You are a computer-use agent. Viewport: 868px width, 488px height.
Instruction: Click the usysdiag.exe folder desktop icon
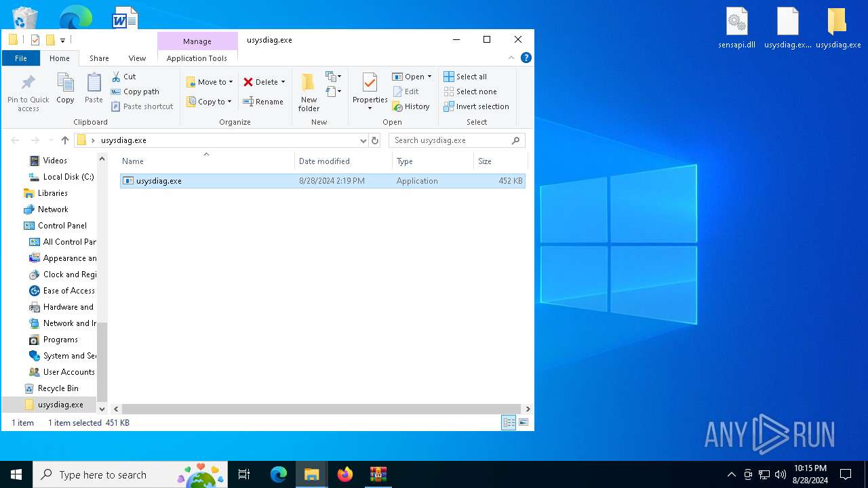coord(838,28)
